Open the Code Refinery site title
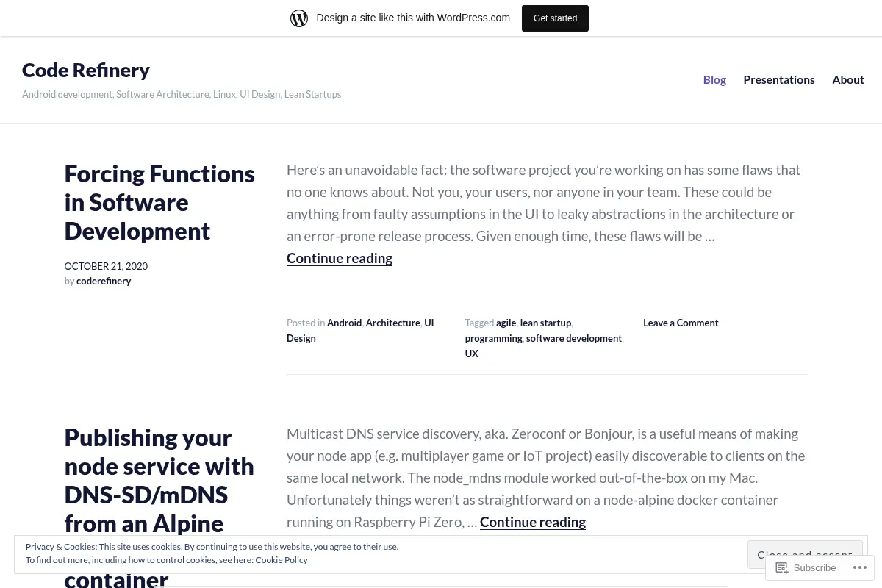This screenshot has height=588, width=882. click(x=86, y=70)
